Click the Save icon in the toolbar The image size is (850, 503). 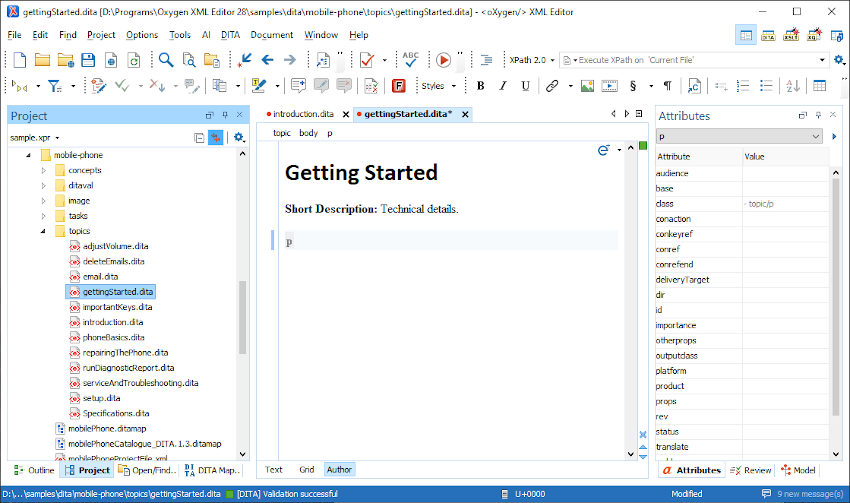(x=88, y=60)
